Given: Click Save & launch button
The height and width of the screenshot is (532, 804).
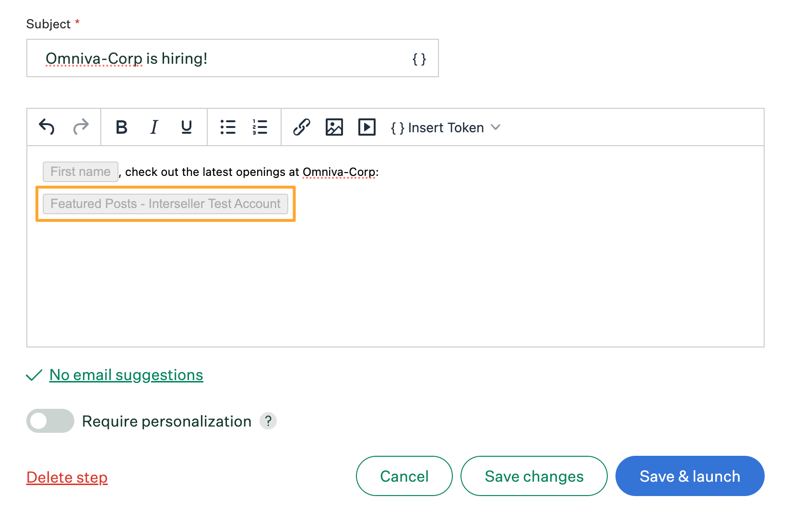Looking at the screenshot, I should tap(690, 476).
